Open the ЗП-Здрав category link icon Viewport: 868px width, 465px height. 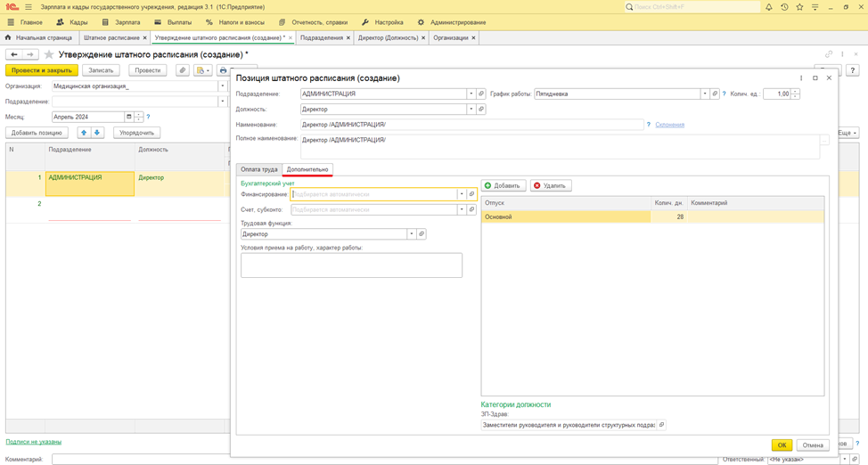[661, 425]
